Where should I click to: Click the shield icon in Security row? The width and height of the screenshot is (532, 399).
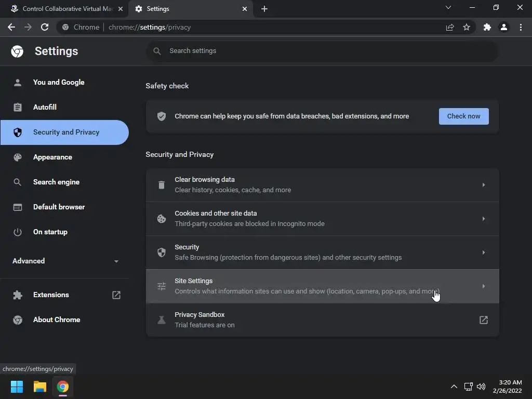pyautogui.click(x=162, y=252)
